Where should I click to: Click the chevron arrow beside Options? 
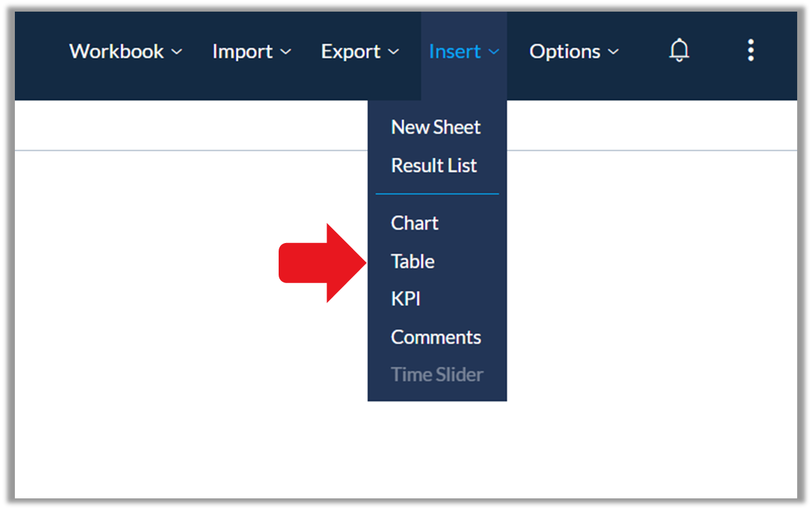click(614, 52)
